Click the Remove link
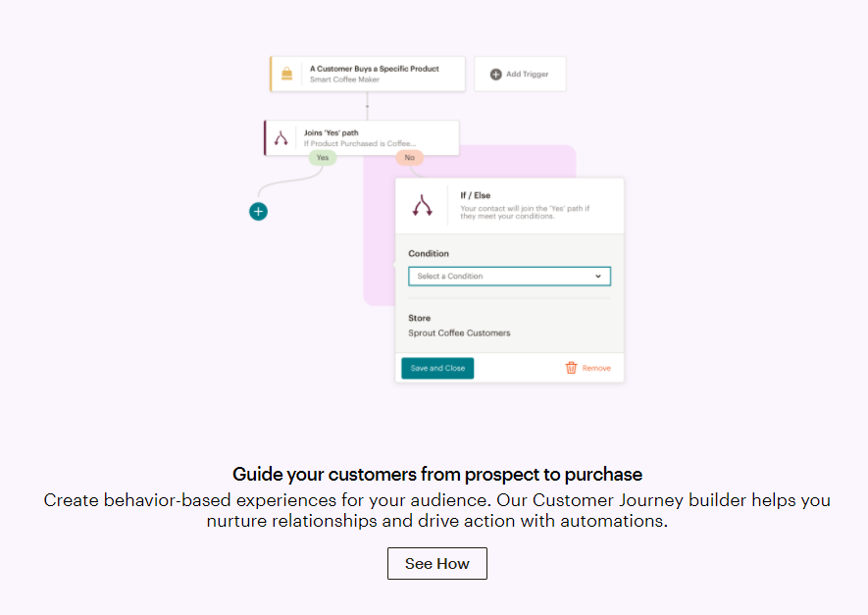 pyautogui.click(x=596, y=368)
